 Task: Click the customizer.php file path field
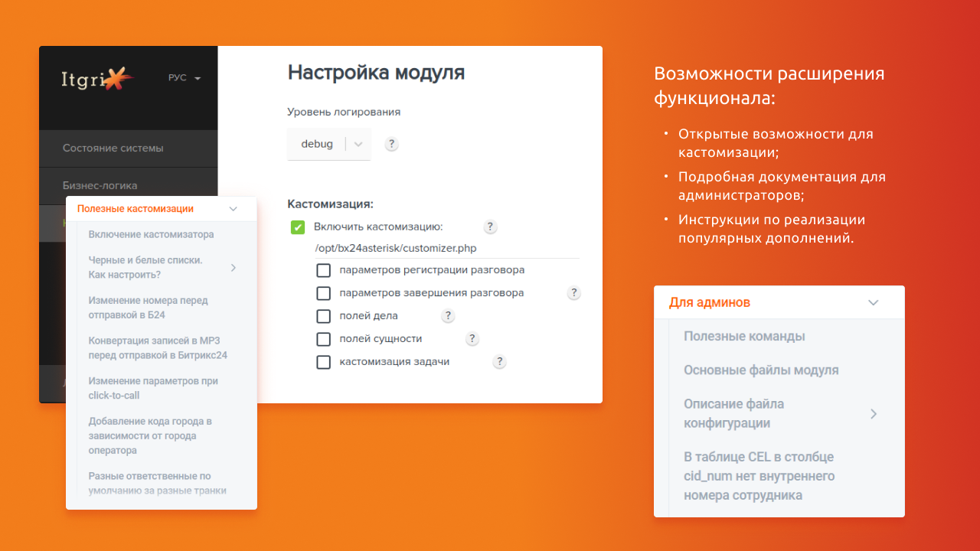[395, 248]
